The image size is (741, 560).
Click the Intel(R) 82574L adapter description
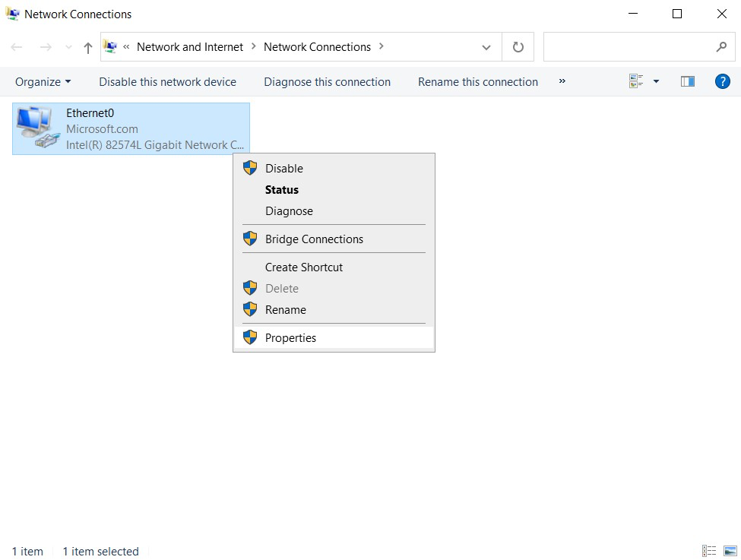tap(155, 144)
